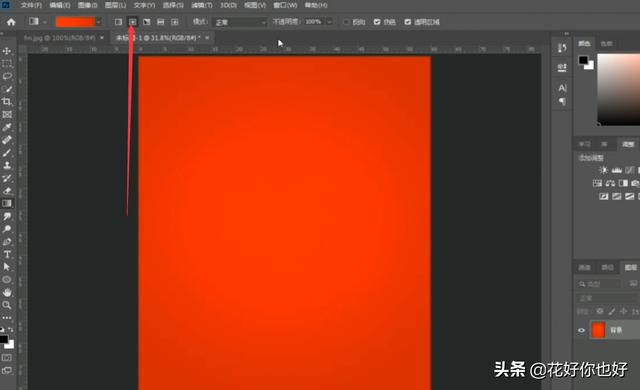
Task: Toggle pixel layer filter in Layers panel
Action: click(x=634, y=284)
